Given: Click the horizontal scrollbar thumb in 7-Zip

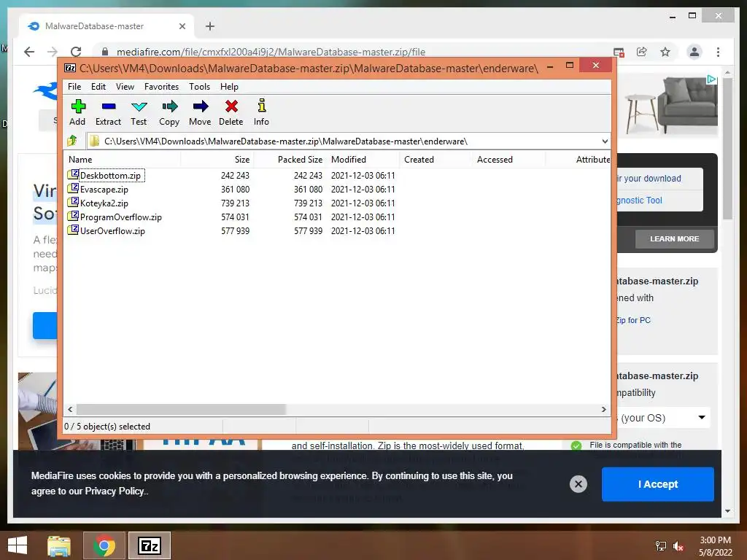Looking at the screenshot, I should click(x=181, y=410).
